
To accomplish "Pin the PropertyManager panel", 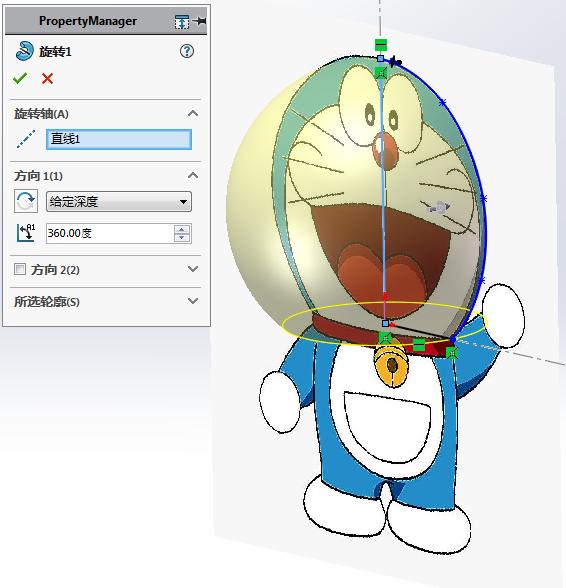I will pos(200,21).
